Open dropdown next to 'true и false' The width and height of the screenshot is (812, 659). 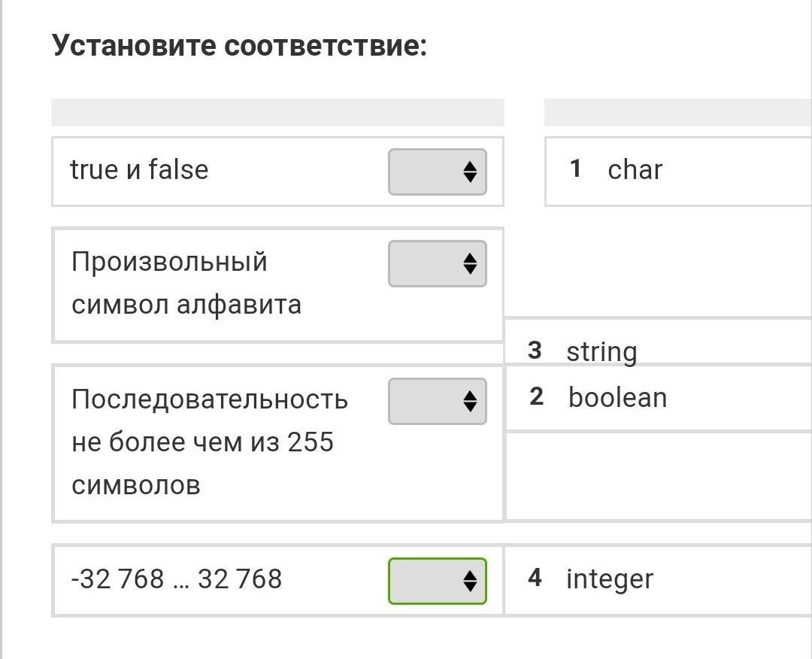437,172
